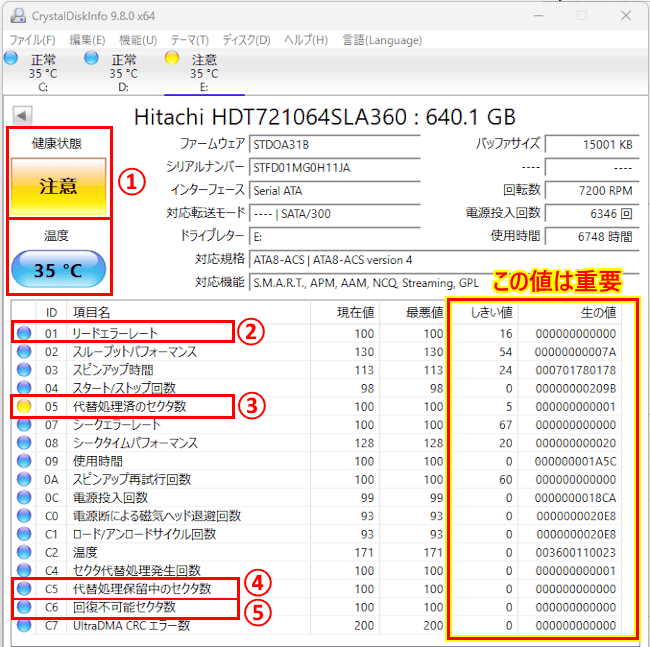Click the blue status icon for スループットパフォーマンス
The height and width of the screenshot is (647, 650).
[x=24, y=351]
